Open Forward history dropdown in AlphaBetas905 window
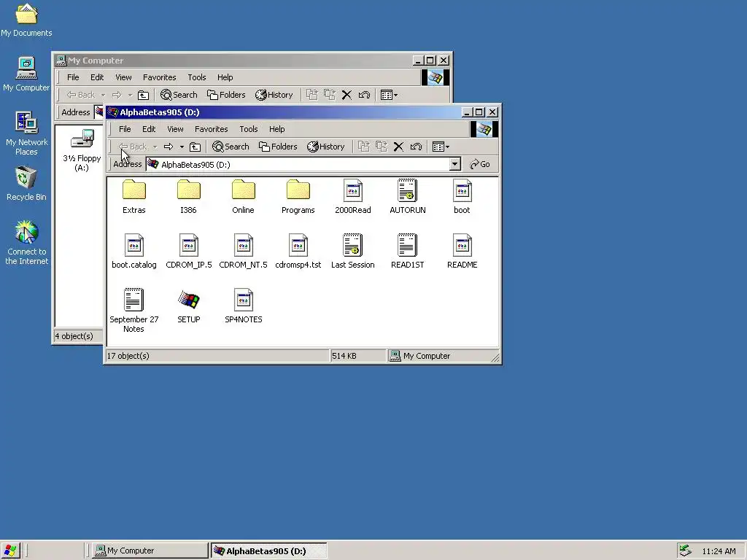 [x=182, y=147]
